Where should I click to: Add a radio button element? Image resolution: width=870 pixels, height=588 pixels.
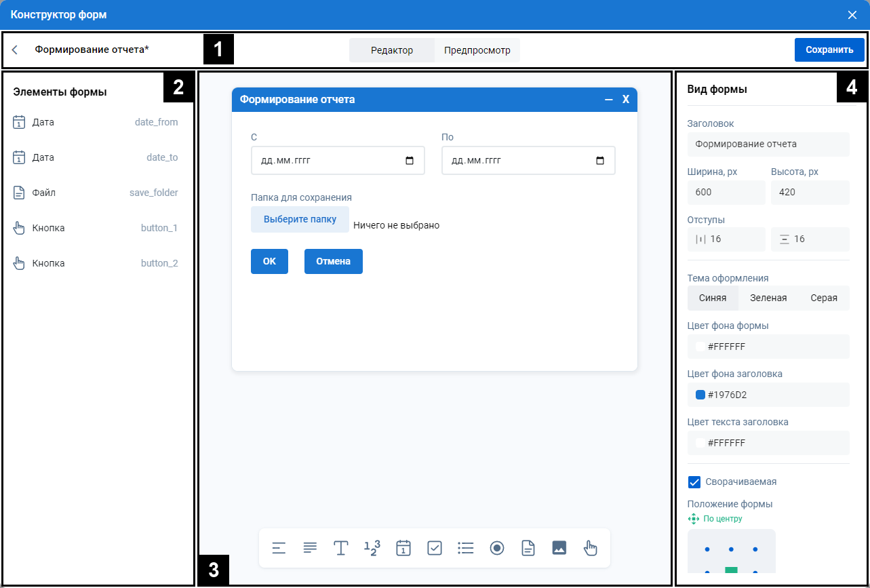497,548
